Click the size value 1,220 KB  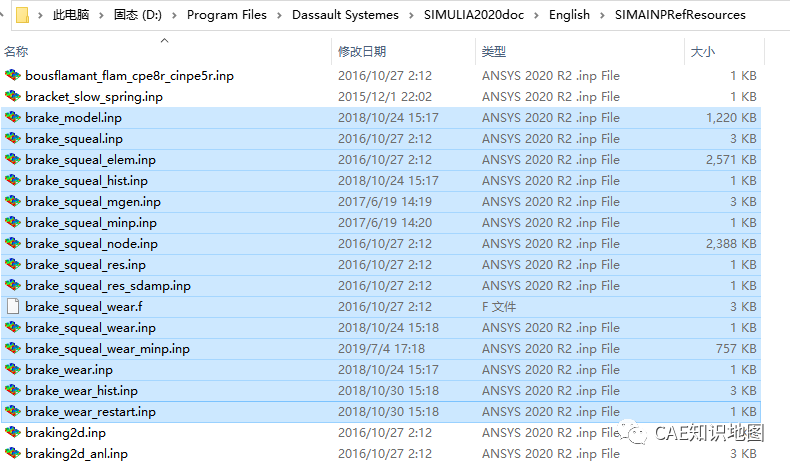click(731, 118)
